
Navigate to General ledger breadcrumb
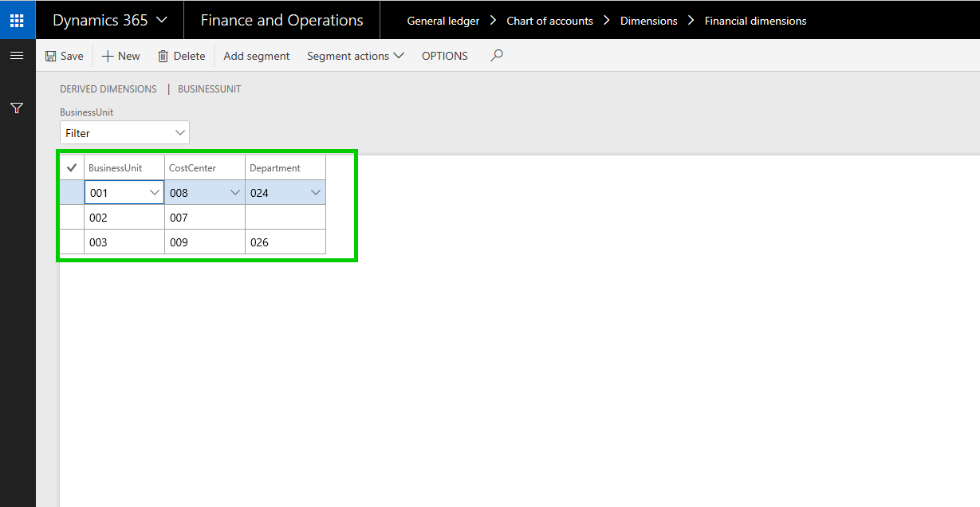coord(443,21)
